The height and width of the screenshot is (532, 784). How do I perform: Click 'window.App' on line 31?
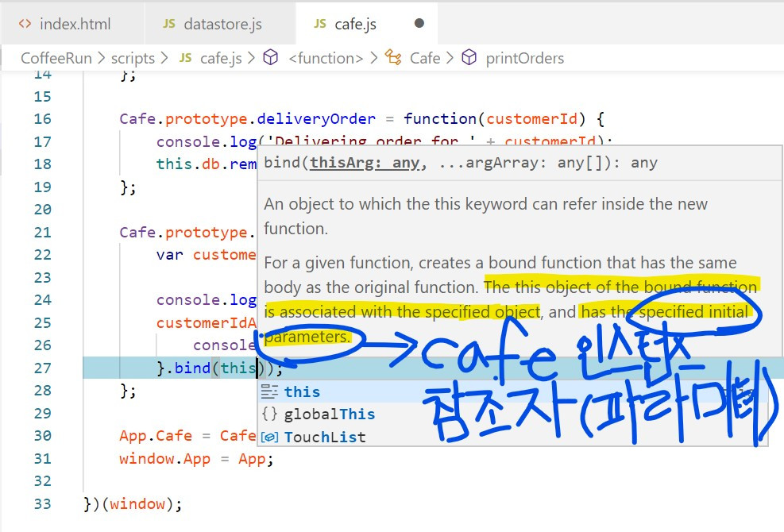click(x=164, y=458)
